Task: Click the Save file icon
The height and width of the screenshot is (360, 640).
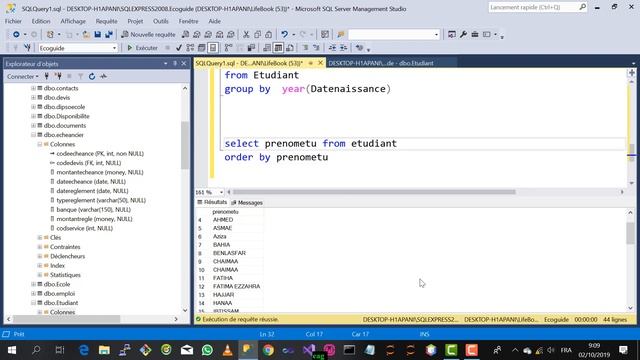Action: click(97, 35)
